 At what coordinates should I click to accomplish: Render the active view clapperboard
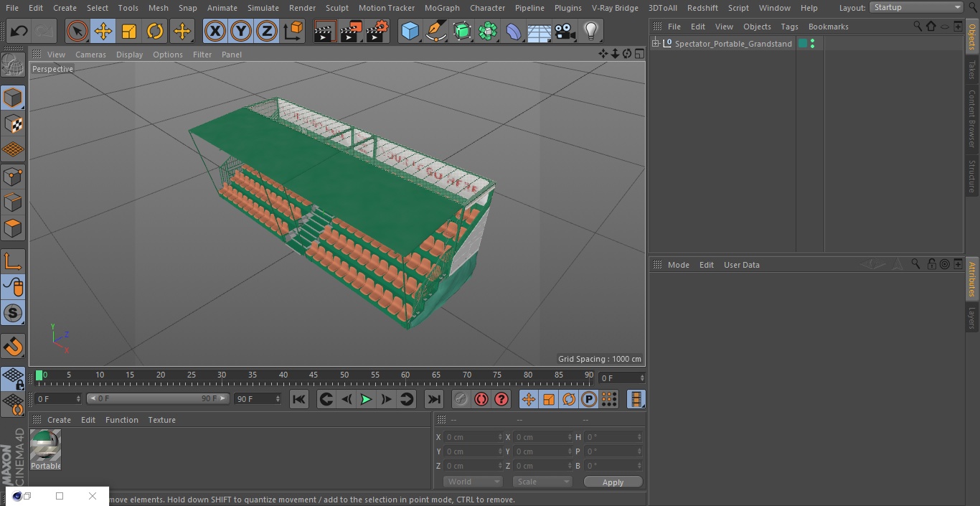325,31
